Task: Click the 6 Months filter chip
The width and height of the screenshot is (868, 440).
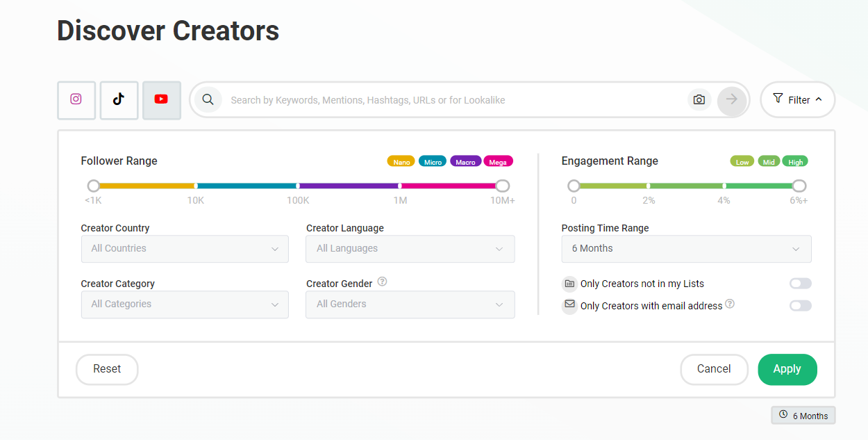Action: point(803,415)
